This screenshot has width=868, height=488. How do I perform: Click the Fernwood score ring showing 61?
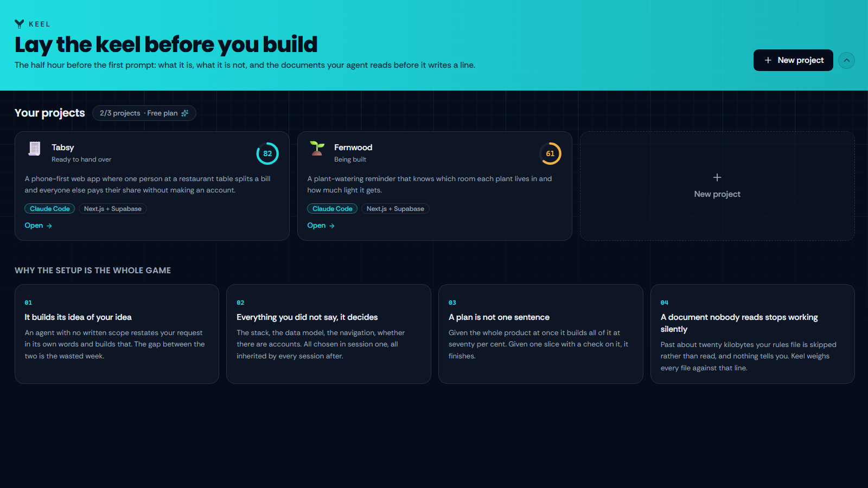(550, 153)
